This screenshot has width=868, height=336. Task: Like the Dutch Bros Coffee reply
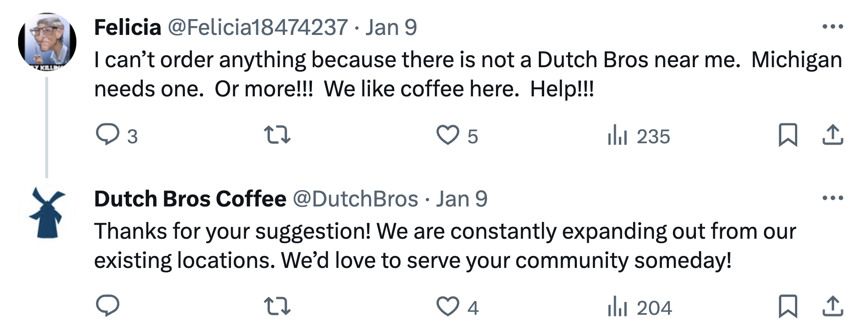click(x=448, y=306)
